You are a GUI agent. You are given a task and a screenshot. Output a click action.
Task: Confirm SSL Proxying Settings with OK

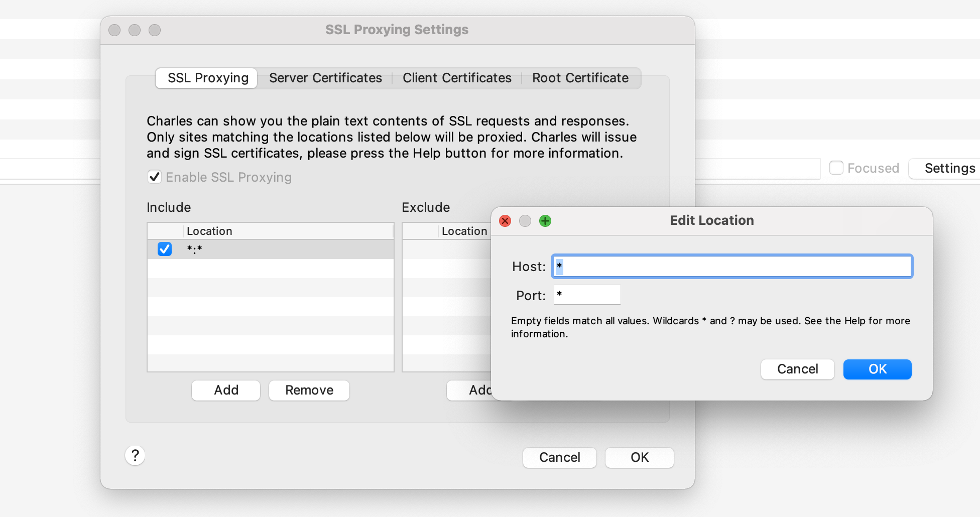tap(639, 458)
